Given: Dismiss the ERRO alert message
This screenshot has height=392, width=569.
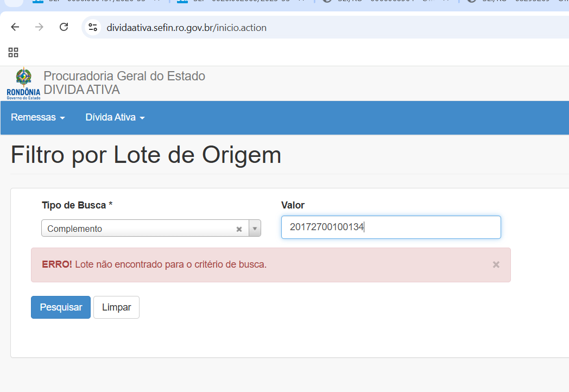Looking at the screenshot, I should [x=496, y=264].
